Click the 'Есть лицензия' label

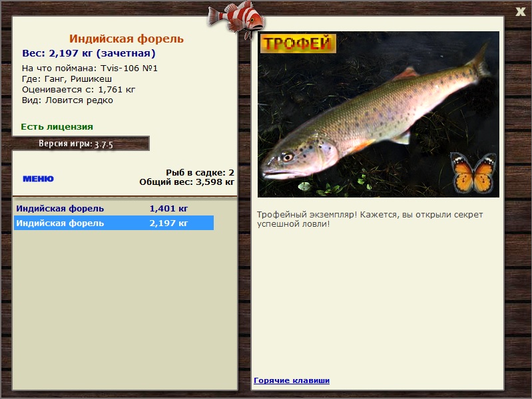coord(57,127)
